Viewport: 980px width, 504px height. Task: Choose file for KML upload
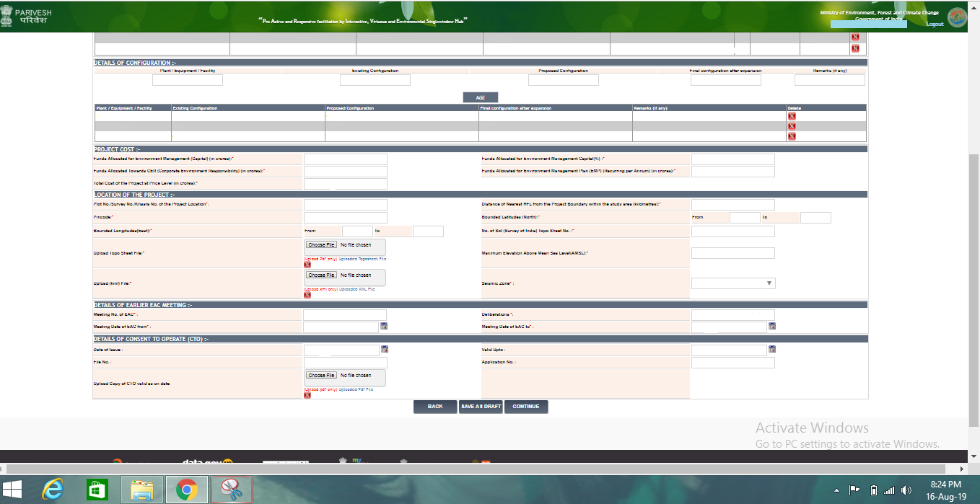coord(321,275)
